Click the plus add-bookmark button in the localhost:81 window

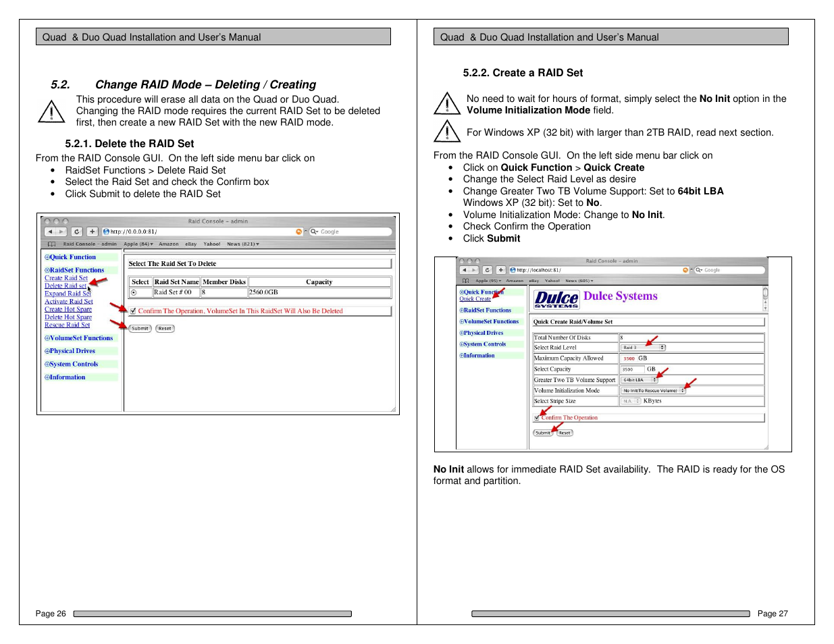pyautogui.click(x=501, y=270)
